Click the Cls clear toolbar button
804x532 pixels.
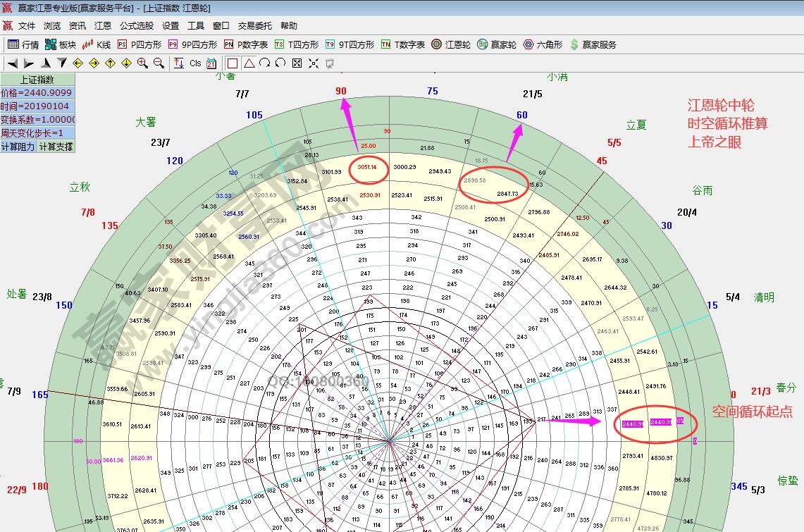(x=195, y=63)
